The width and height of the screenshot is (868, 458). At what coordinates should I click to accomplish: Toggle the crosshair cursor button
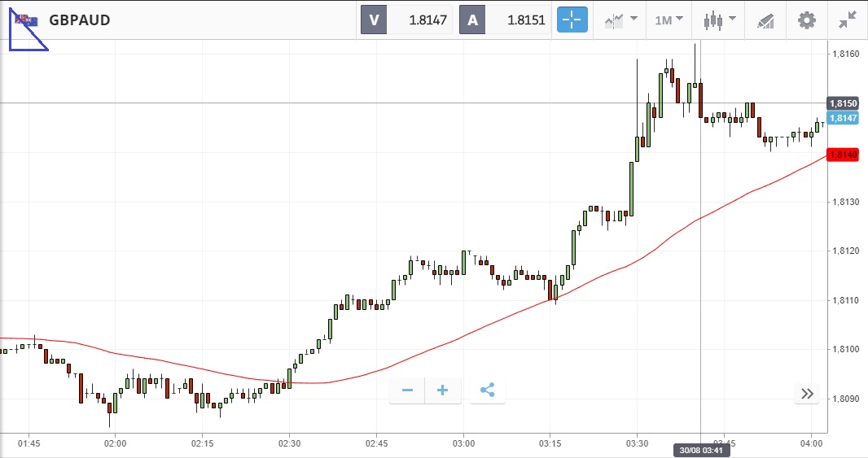[572, 20]
